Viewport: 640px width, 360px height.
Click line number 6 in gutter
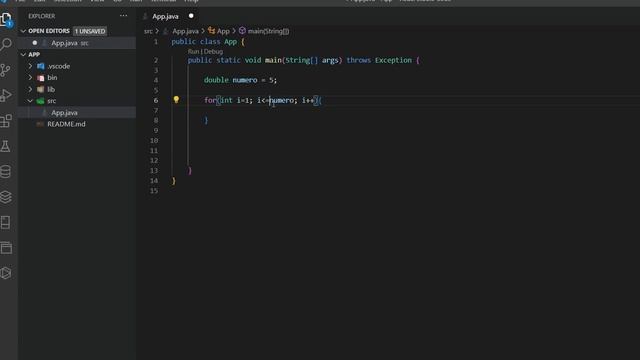click(156, 100)
